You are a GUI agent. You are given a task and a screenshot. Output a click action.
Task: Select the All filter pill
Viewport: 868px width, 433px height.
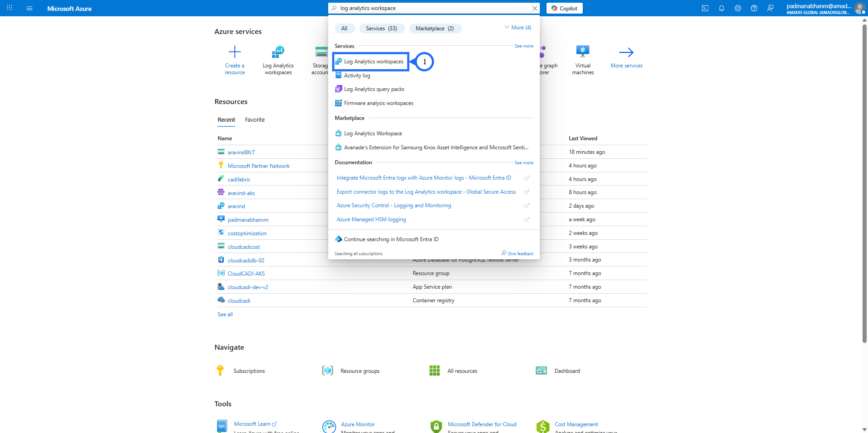coord(344,29)
